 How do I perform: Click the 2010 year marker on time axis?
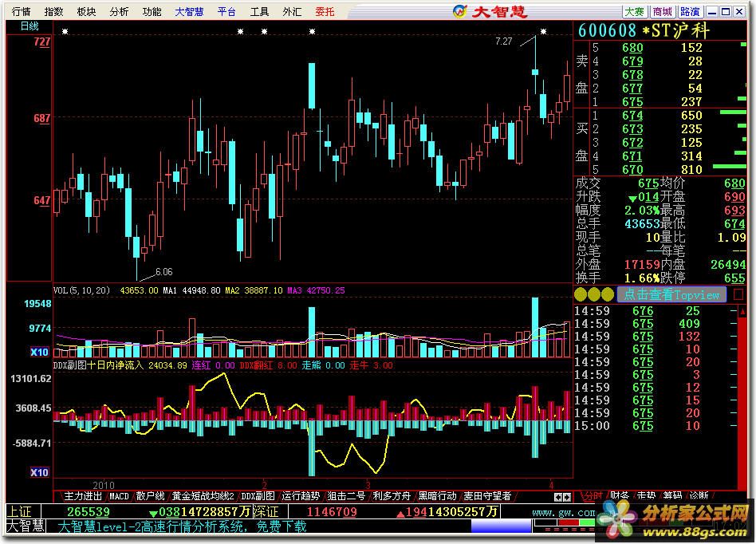tap(104, 485)
